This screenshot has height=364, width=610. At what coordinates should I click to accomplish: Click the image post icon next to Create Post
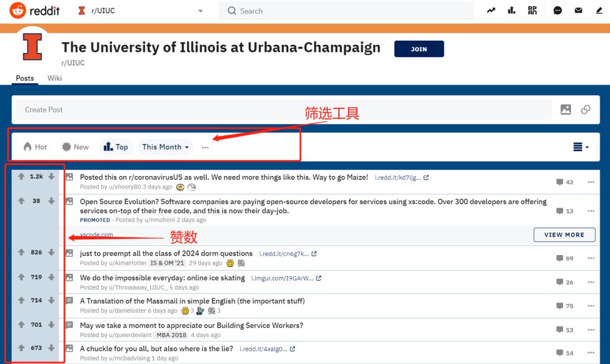565,109
